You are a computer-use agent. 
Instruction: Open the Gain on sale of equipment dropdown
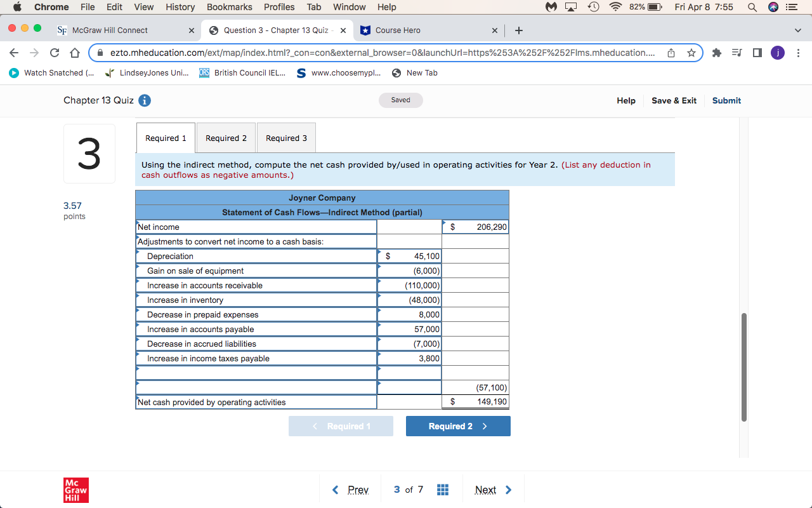[x=256, y=271]
